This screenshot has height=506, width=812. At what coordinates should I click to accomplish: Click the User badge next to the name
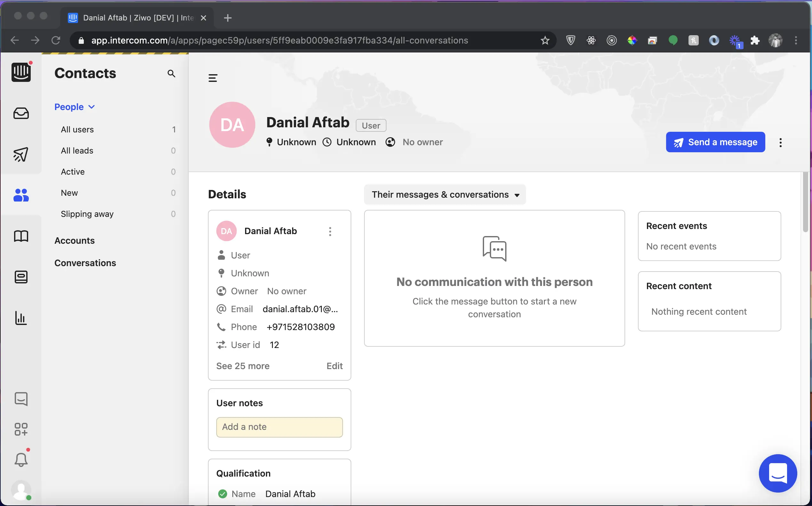(371, 125)
